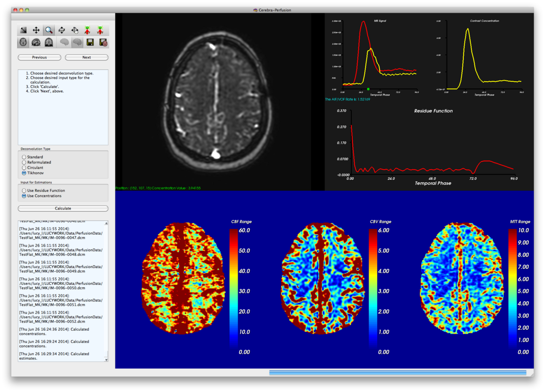Select the magnifying glass zoom tool
Image resolution: width=545 pixels, height=392 pixels.
(x=49, y=30)
